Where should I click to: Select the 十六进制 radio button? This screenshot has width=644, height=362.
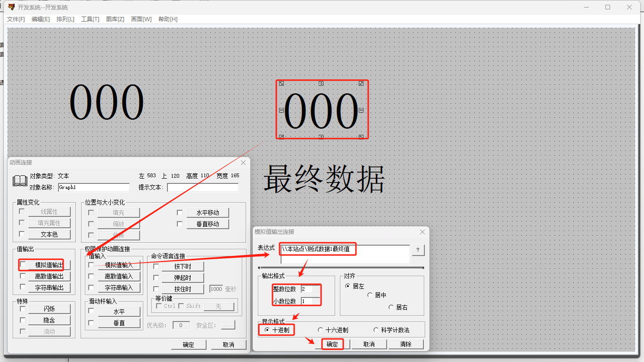[x=321, y=330]
